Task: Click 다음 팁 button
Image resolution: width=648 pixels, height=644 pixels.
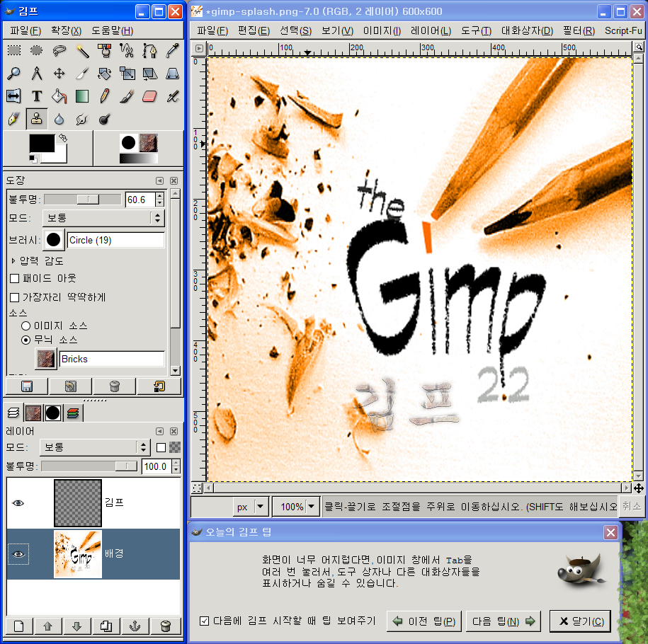Action: (503, 621)
